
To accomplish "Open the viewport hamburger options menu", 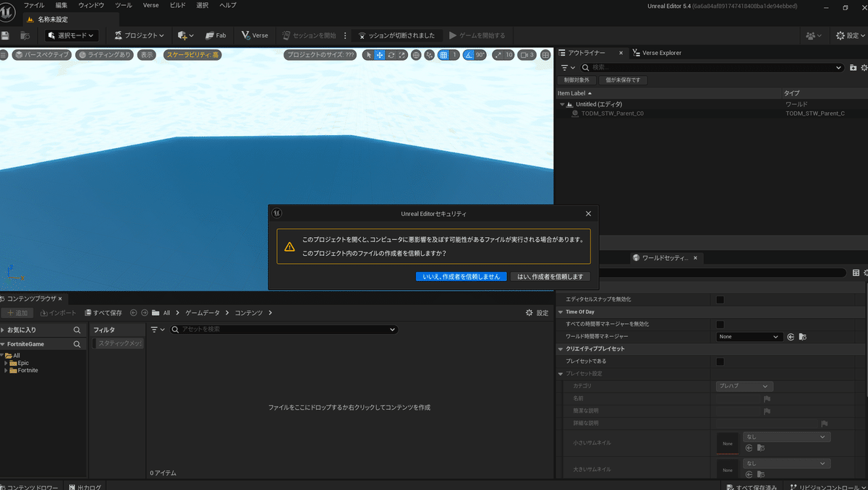I will (x=4, y=55).
